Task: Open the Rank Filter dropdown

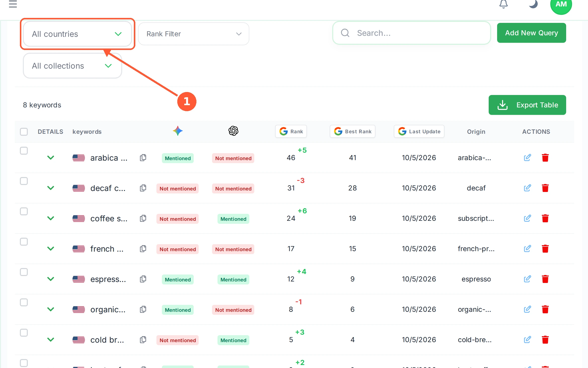Action: coord(194,34)
